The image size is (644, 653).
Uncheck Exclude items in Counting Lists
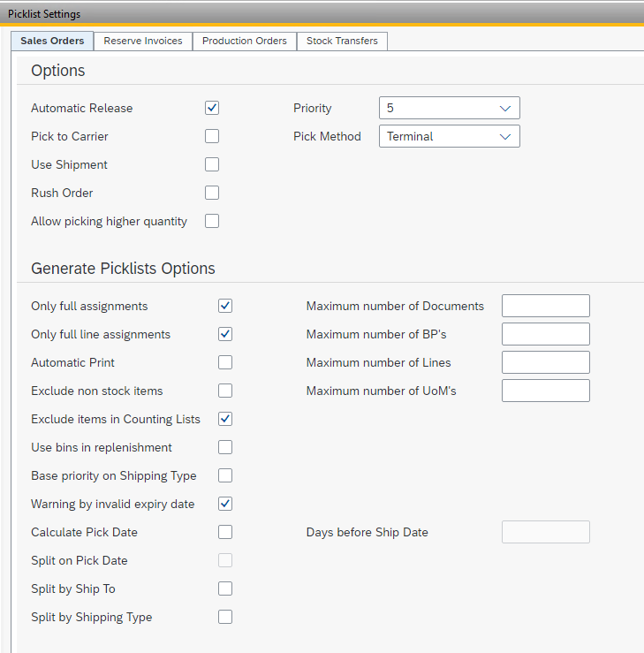click(225, 419)
